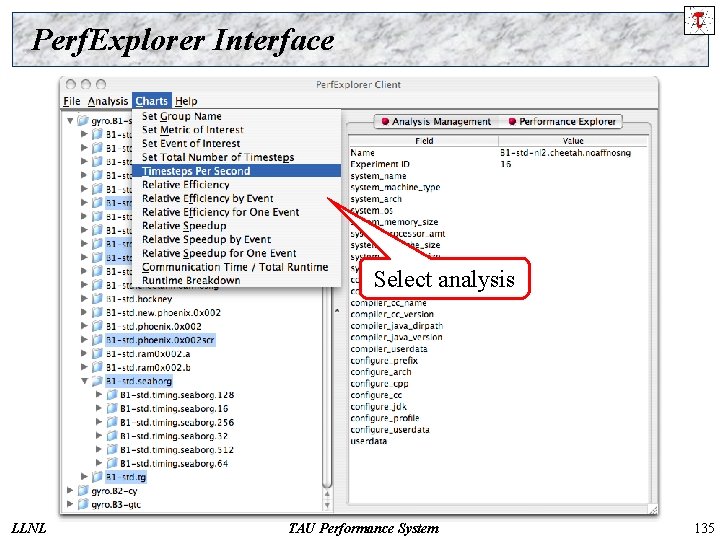Expand B1-std.phoenix.0x002scr node
This screenshot has height=540, width=720.
(x=84, y=340)
